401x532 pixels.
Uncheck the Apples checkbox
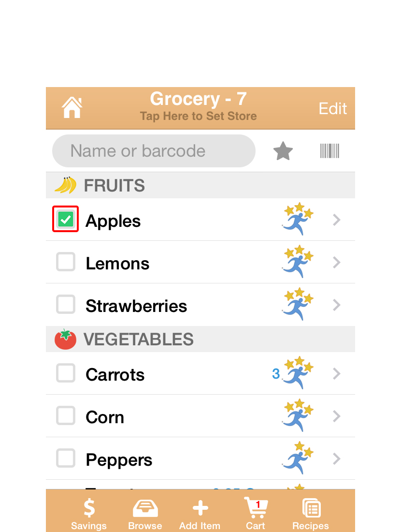pos(65,219)
